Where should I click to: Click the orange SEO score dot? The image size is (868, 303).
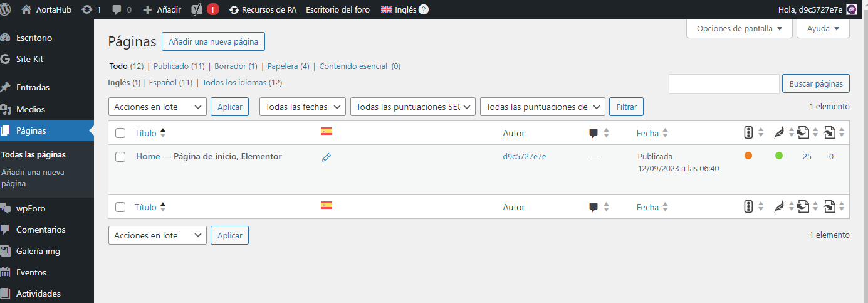(748, 156)
